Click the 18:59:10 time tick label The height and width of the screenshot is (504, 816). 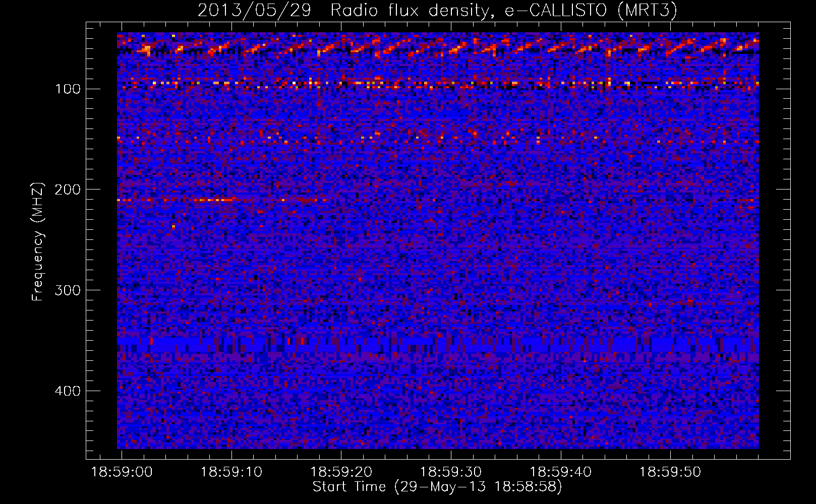tap(231, 472)
